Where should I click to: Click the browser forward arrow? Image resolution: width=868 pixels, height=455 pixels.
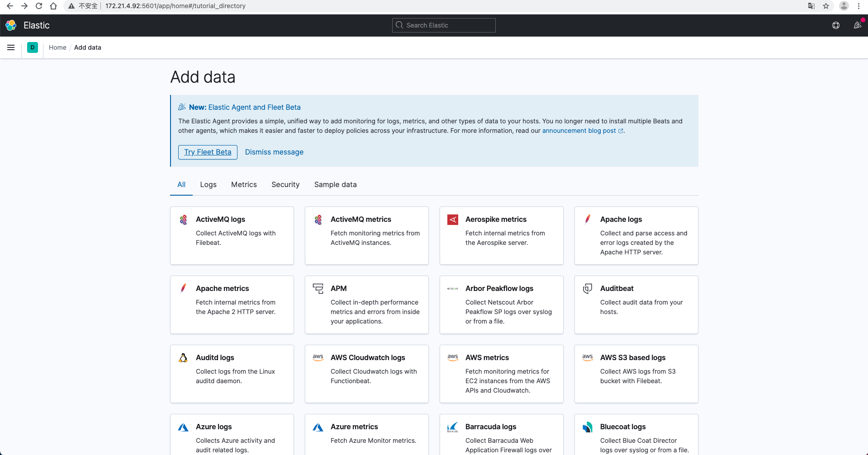(x=24, y=6)
